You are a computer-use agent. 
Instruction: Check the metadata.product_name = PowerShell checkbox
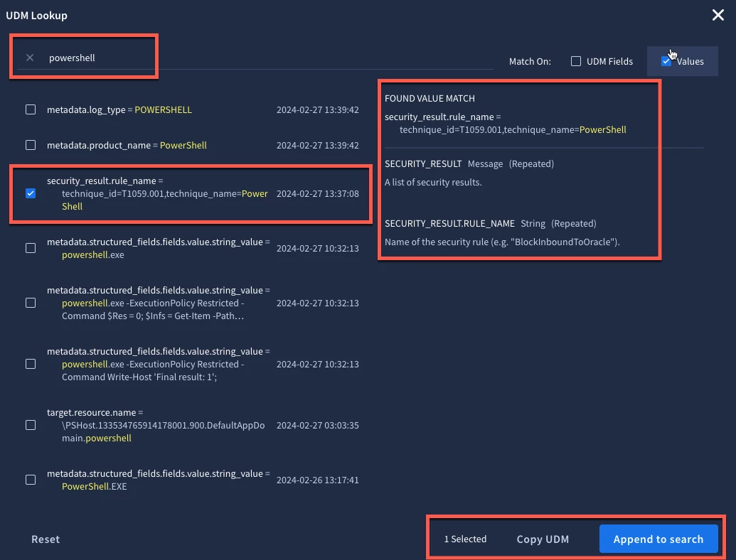pos(31,145)
